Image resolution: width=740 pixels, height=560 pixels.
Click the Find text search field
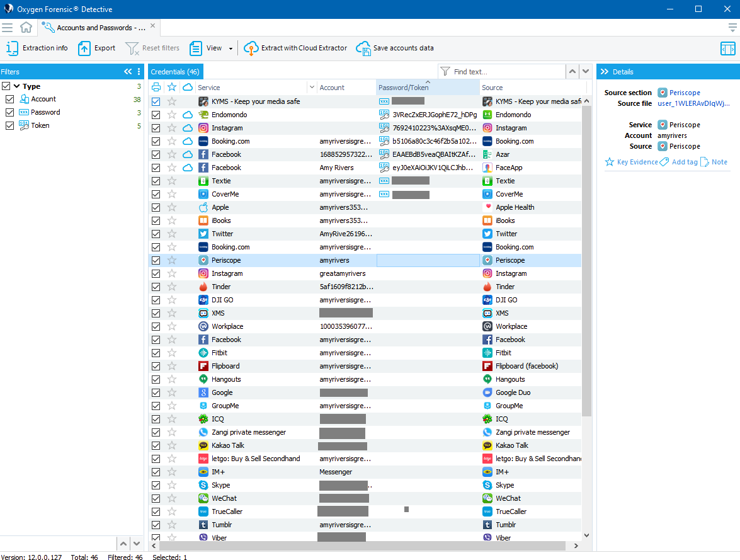(x=507, y=72)
